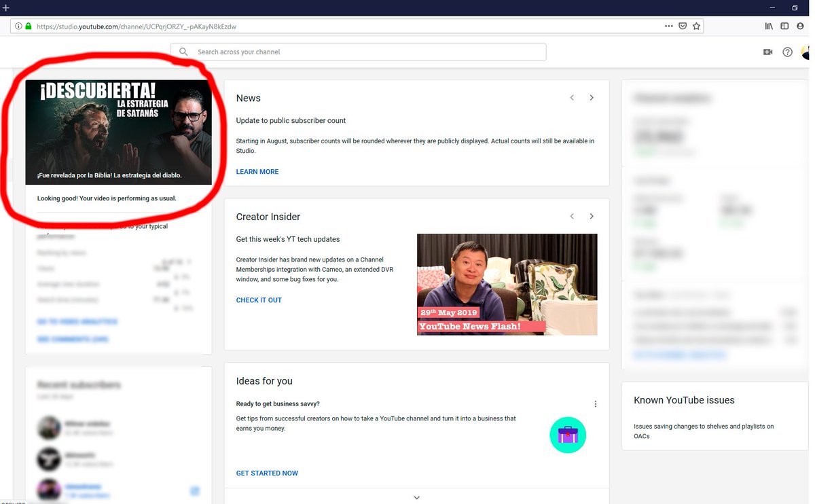The image size is (815, 504).
Task: Click 'Update to public subscriber count' headline
Action: click(x=291, y=121)
